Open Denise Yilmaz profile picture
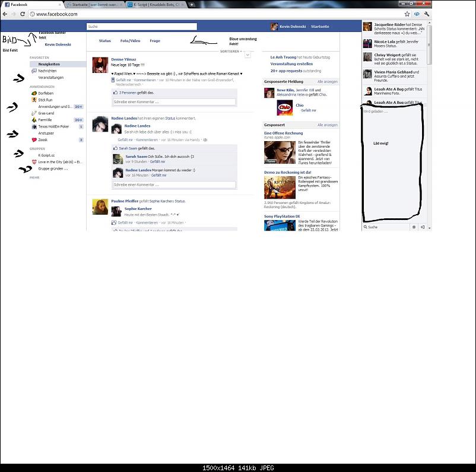 pyautogui.click(x=100, y=65)
